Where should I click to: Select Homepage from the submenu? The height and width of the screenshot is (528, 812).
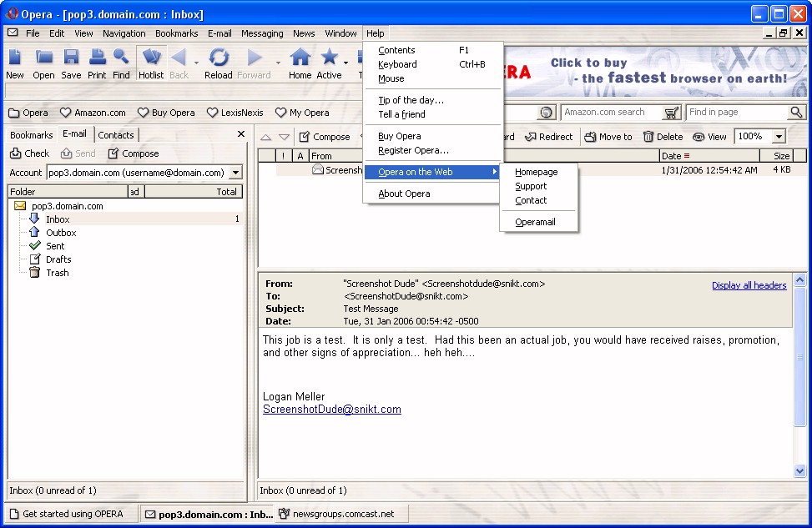coord(536,172)
